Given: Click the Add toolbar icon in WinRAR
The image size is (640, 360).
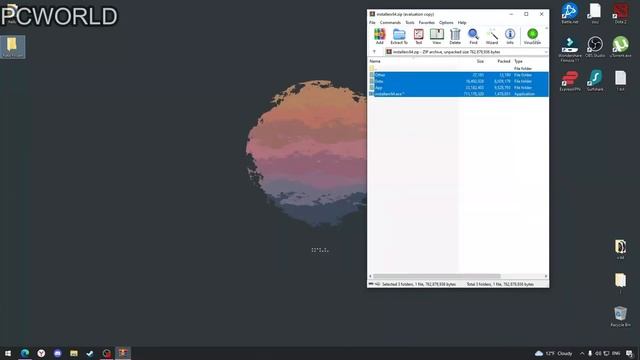Looking at the screenshot, I should tap(380, 36).
